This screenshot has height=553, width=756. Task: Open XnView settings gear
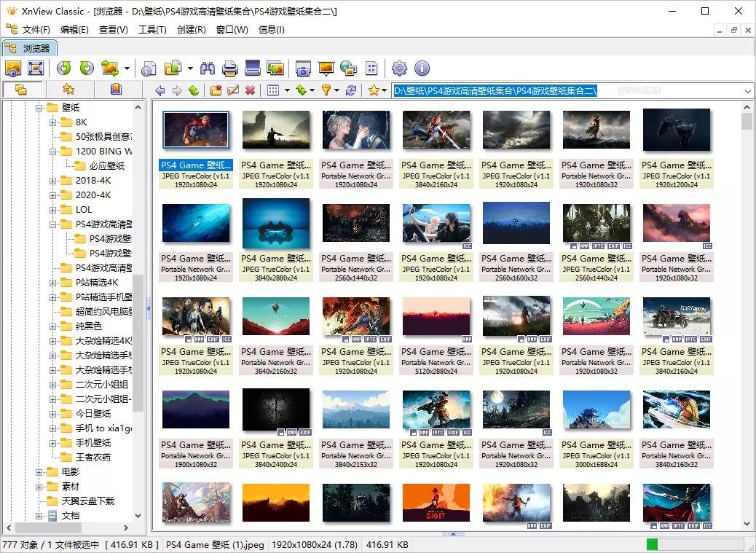[399, 68]
